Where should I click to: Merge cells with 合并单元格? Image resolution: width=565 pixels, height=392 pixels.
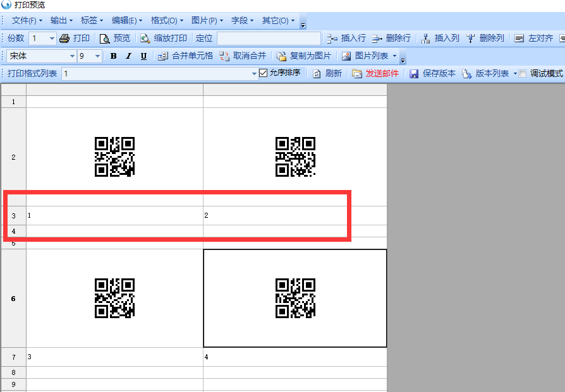point(186,56)
